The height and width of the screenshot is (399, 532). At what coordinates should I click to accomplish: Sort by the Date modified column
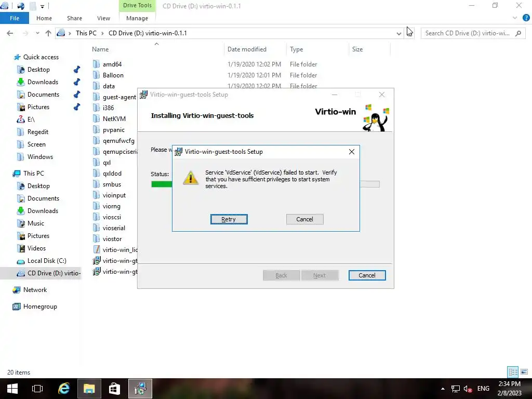tap(247, 49)
